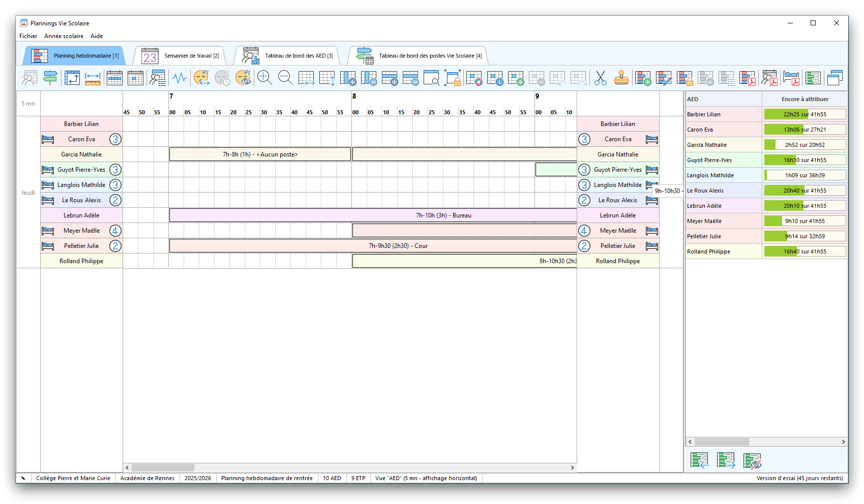864x504 pixels.
Task: Select the scissors cut tool
Action: point(600,78)
